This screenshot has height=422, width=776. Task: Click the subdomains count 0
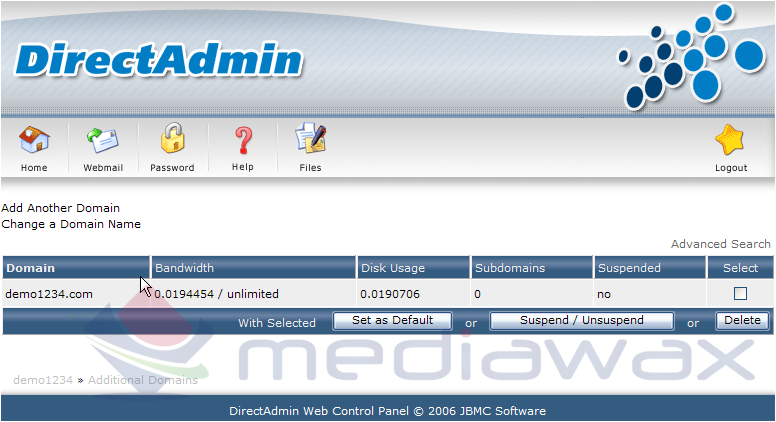click(x=477, y=294)
